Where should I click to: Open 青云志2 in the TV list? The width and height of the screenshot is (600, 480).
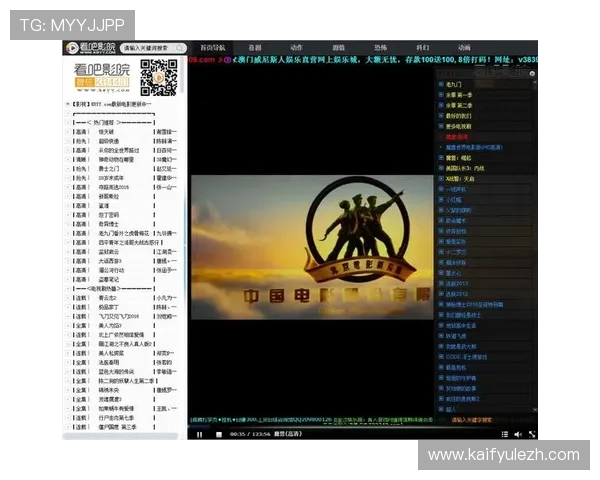click(x=108, y=298)
